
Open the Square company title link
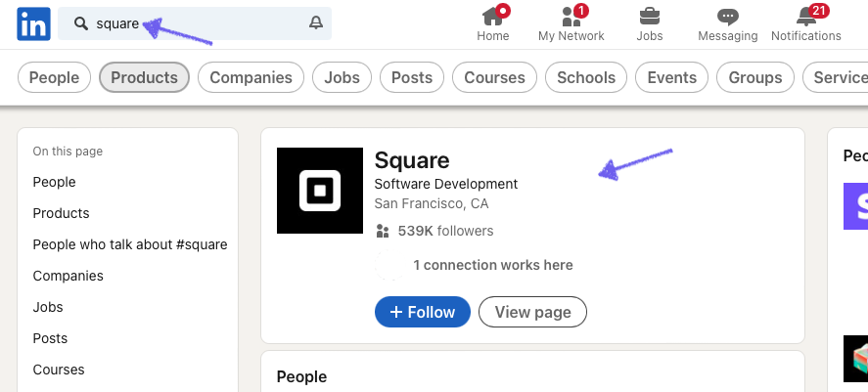point(412,160)
